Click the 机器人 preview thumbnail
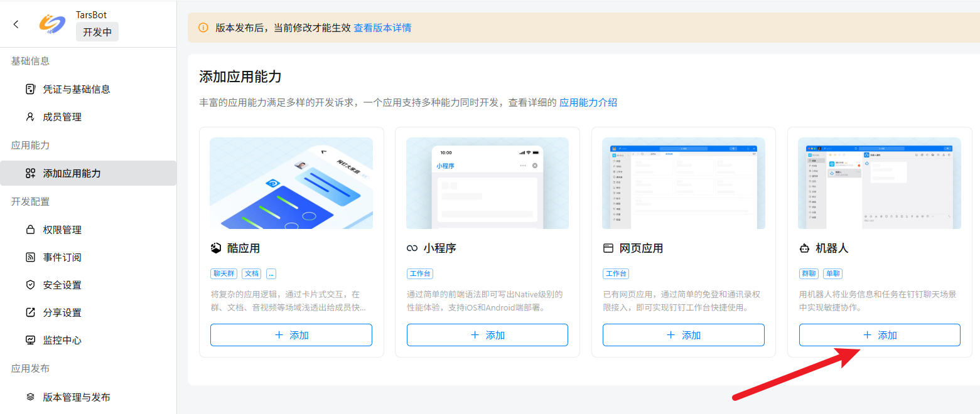Viewport: 980px width, 414px height. click(x=879, y=183)
